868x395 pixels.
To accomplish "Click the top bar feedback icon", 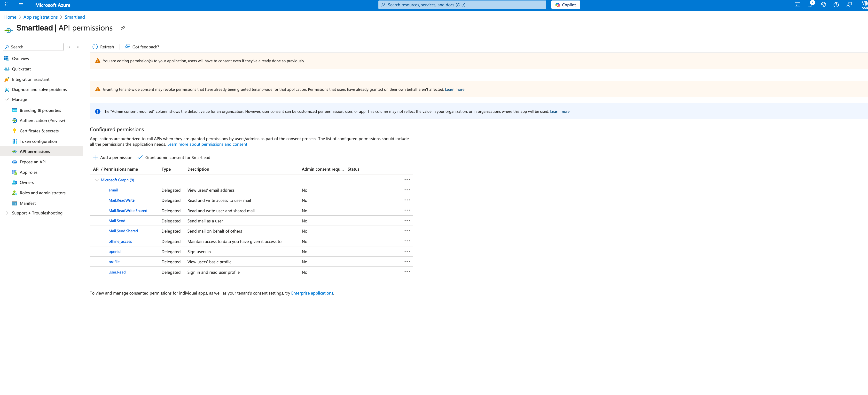I will coord(849,5).
